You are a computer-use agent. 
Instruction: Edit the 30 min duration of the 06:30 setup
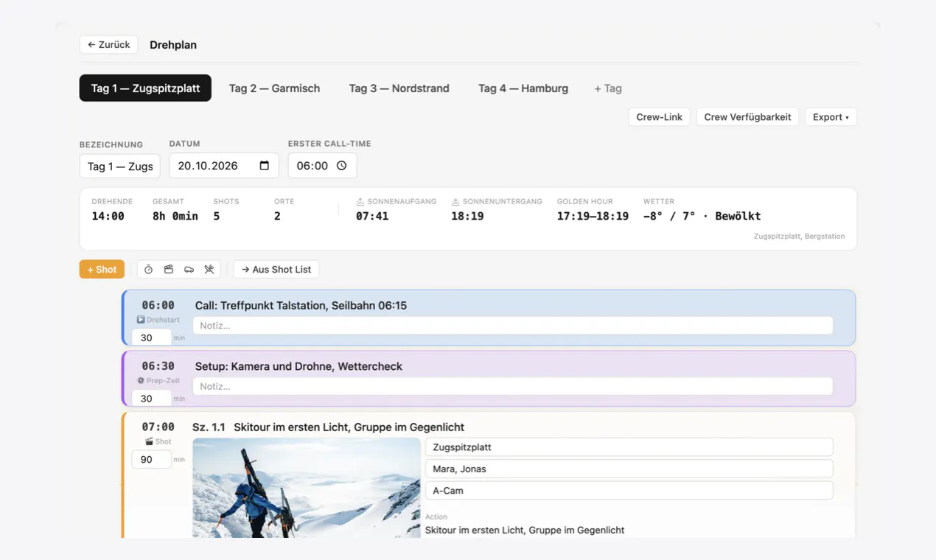151,399
